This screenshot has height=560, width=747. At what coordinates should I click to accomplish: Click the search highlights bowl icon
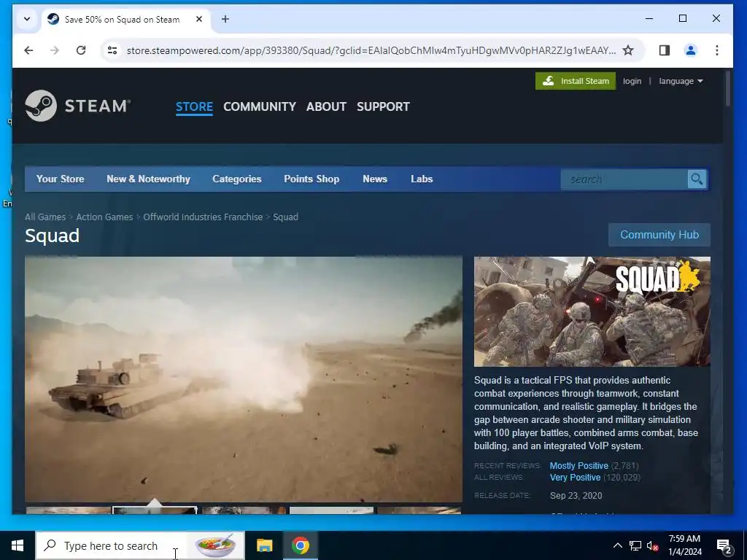click(216, 545)
